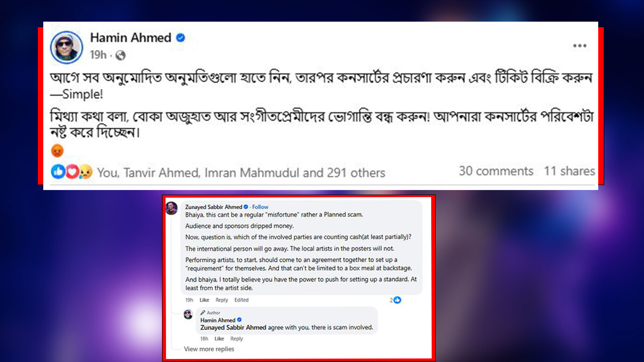The height and width of the screenshot is (362, 644).
Task: Click the blue like icon showing 2 reactions
Action: (397, 300)
